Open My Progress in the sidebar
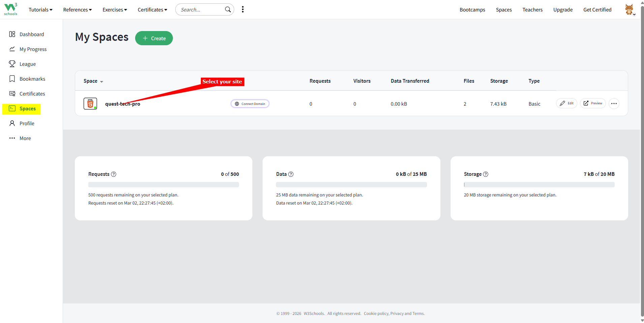Screen dimensions: 644x323 28,49
